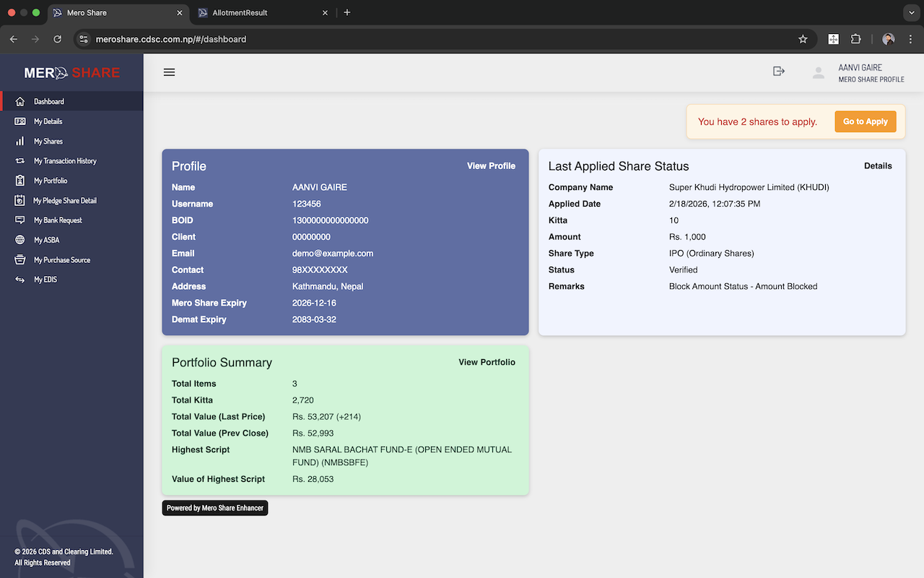Open the browser extensions puzzle icon
Screen dimensions: 924x578
pos(856,39)
